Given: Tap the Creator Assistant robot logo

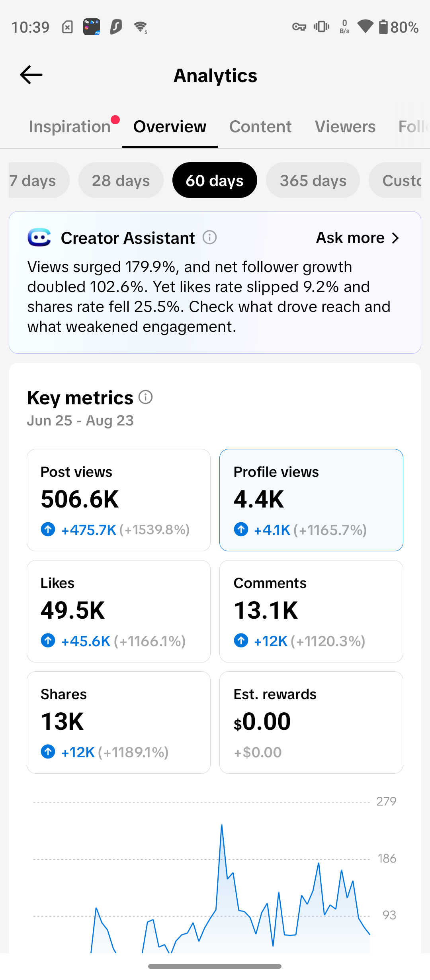Looking at the screenshot, I should pos(39,238).
